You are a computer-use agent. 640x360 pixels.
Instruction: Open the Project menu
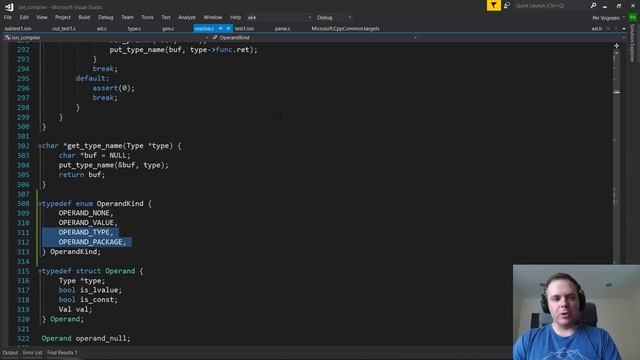click(63, 17)
